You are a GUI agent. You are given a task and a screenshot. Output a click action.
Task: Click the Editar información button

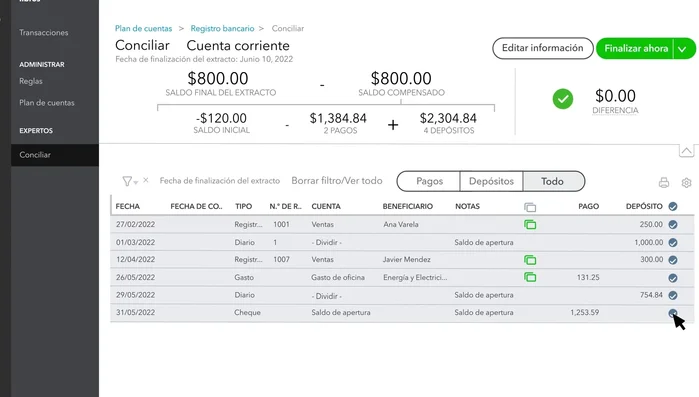[x=543, y=48]
